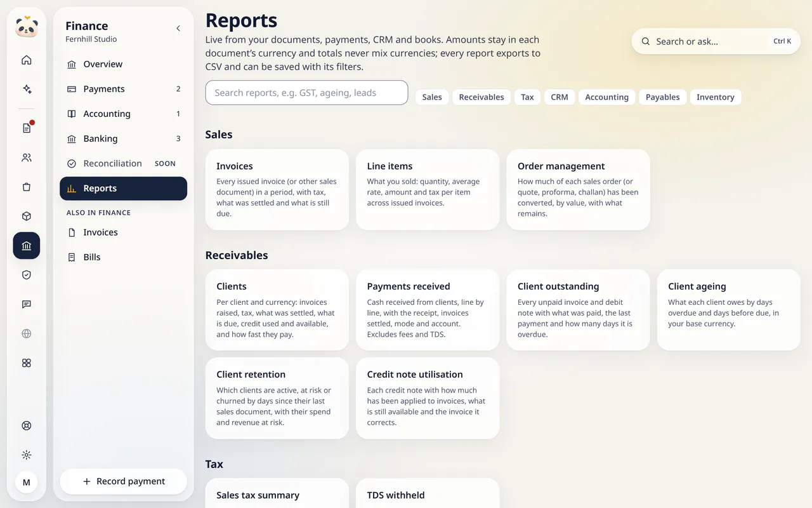Open the Client ageing report card
This screenshot has height=508, width=812.
point(729,310)
